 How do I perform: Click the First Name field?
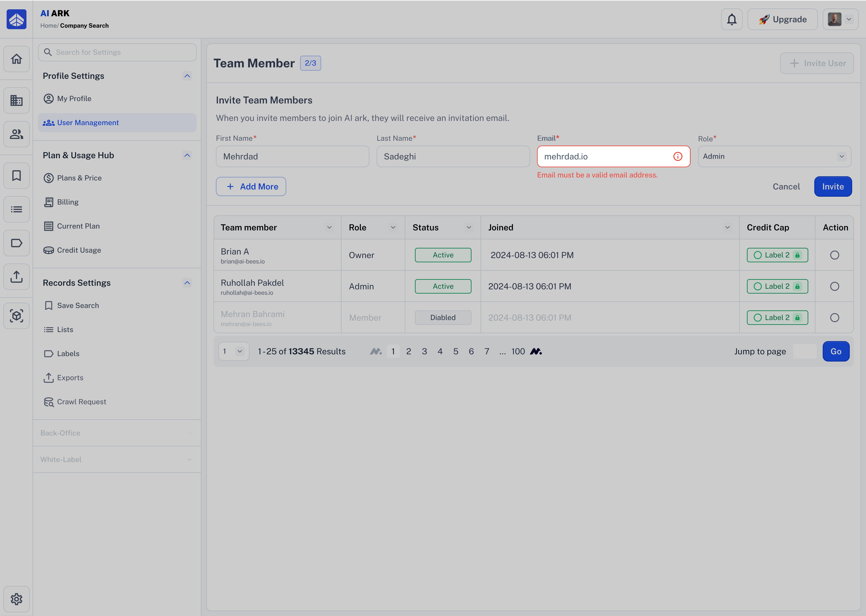click(292, 156)
